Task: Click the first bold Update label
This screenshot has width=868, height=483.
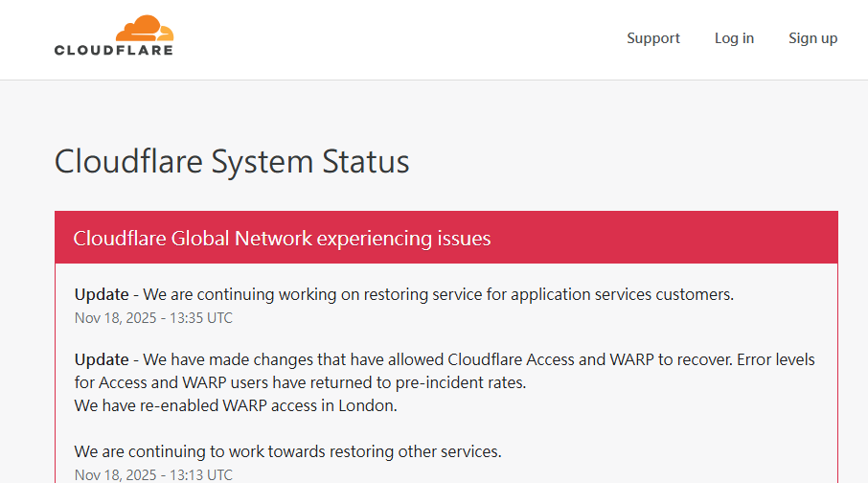Action: click(102, 294)
